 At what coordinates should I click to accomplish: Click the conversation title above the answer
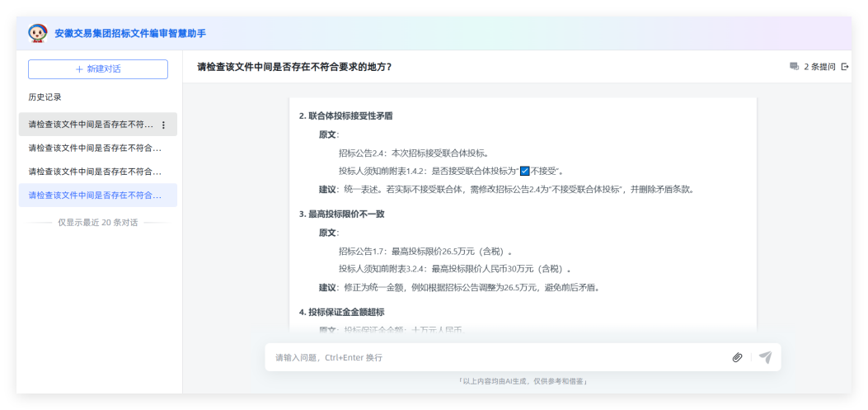tap(294, 67)
